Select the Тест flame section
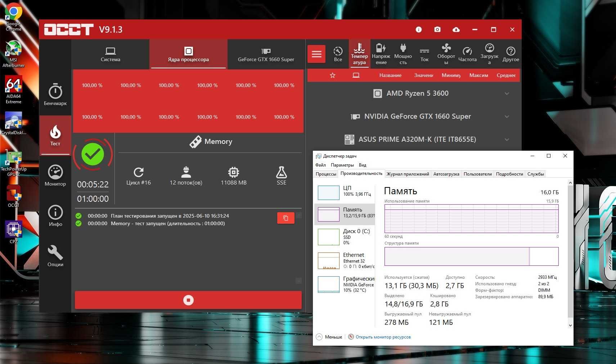 pyautogui.click(x=55, y=136)
